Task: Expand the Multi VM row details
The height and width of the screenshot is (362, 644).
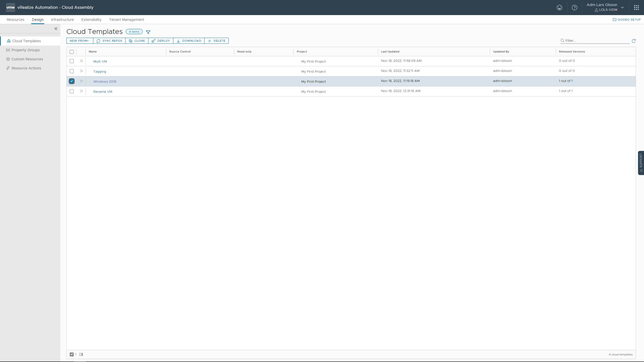Action: 81,61
